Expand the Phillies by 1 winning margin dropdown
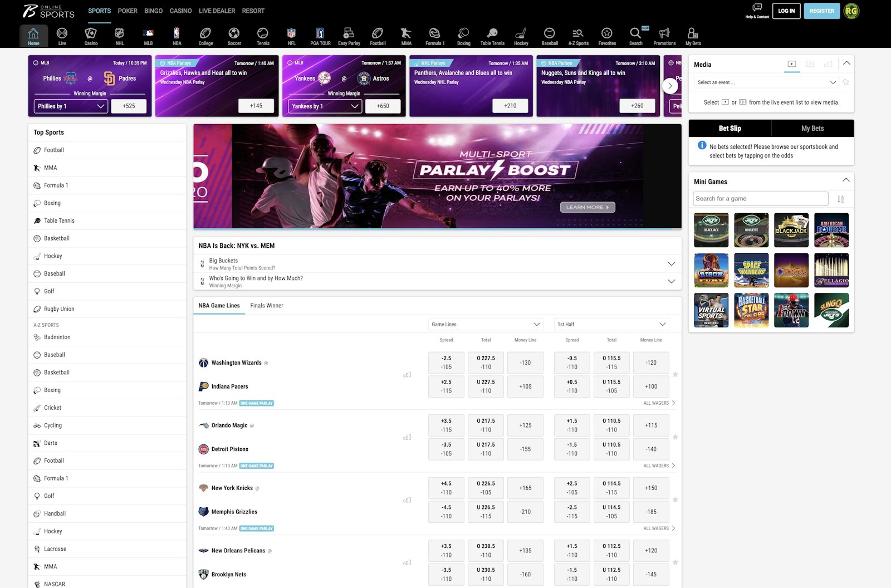The height and width of the screenshot is (588, 891). [71, 106]
